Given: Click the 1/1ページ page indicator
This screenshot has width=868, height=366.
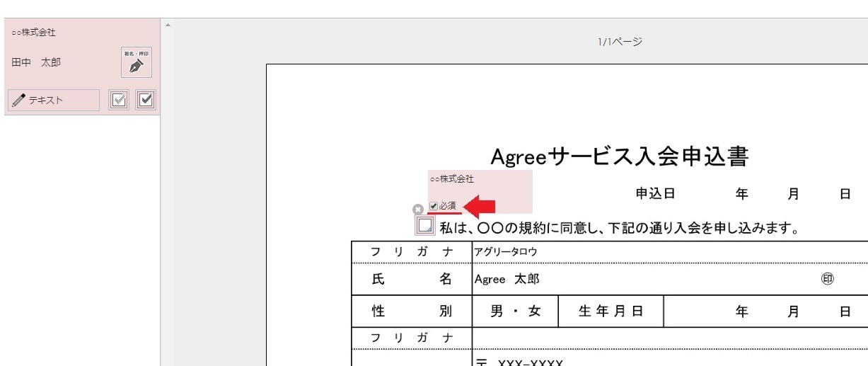Looking at the screenshot, I should [620, 42].
